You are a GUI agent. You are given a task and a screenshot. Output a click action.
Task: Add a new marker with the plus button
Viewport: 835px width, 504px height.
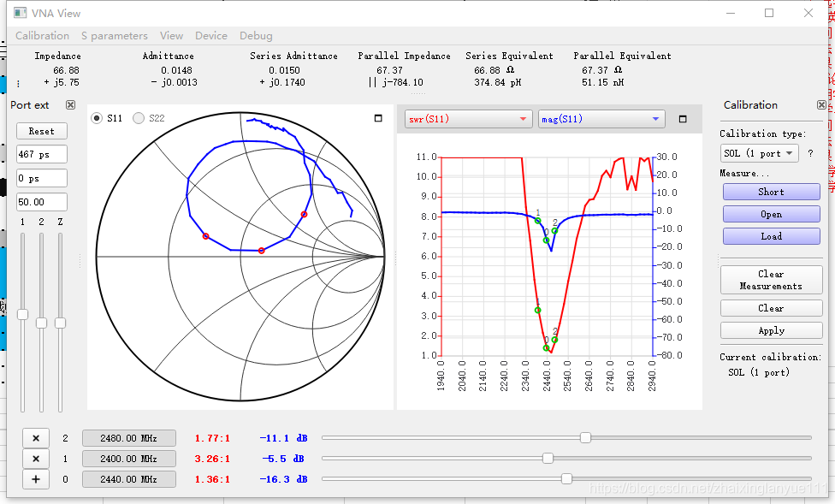tap(36, 479)
